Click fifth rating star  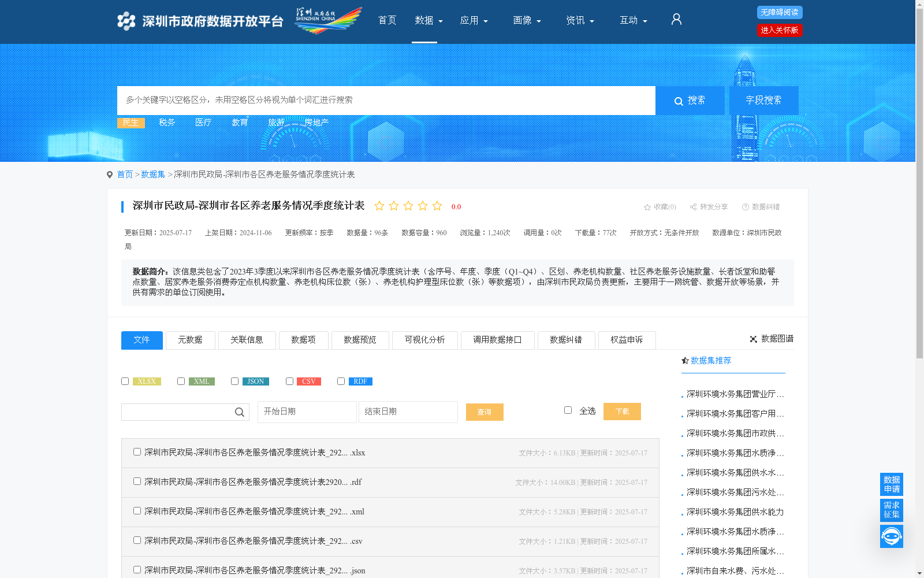point(437,206)
